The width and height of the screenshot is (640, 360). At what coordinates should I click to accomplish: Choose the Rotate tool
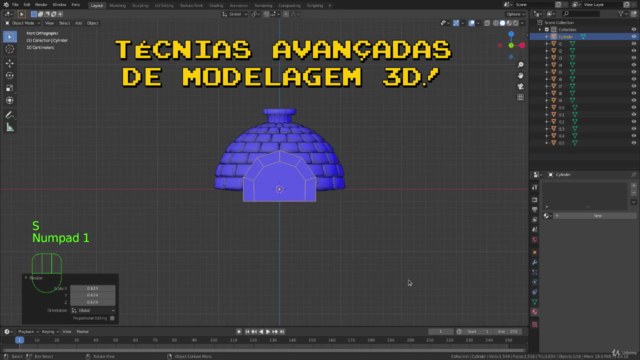10,76
